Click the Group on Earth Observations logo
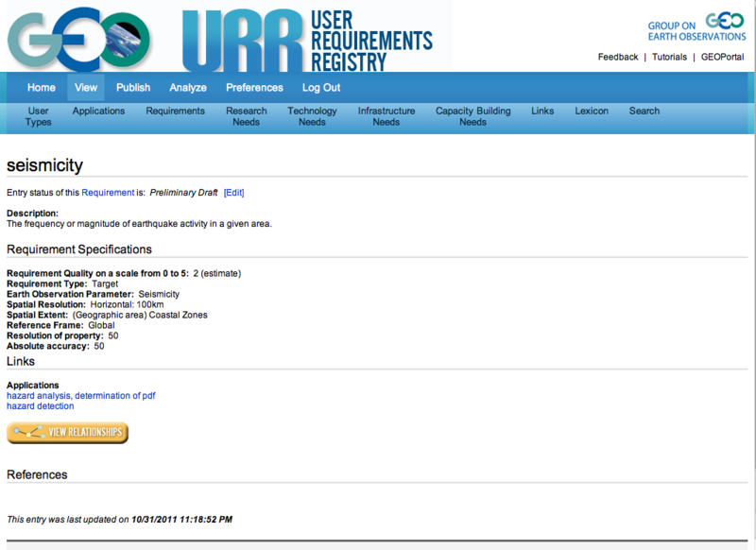Image resolution: width=756 pixels, height=550 pixels. click(696, 30)
